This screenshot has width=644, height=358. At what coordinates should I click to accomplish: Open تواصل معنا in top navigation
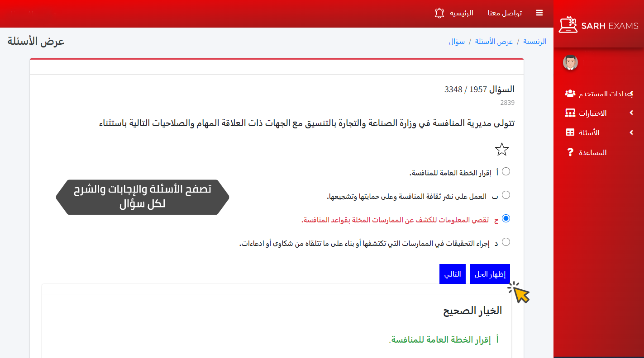[x=505, y=13]
